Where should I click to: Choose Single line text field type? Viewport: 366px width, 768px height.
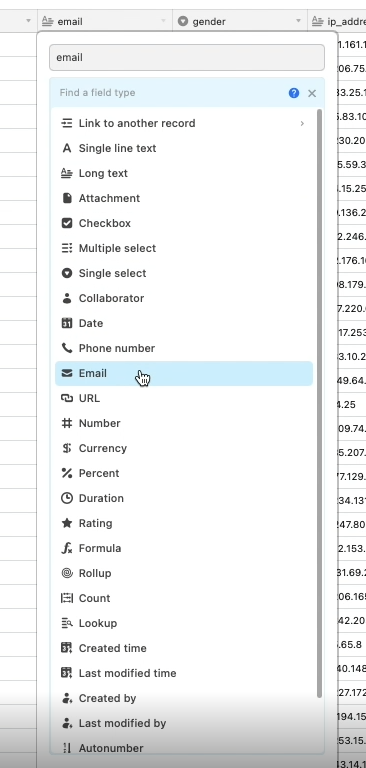click(x=184, y=148)
